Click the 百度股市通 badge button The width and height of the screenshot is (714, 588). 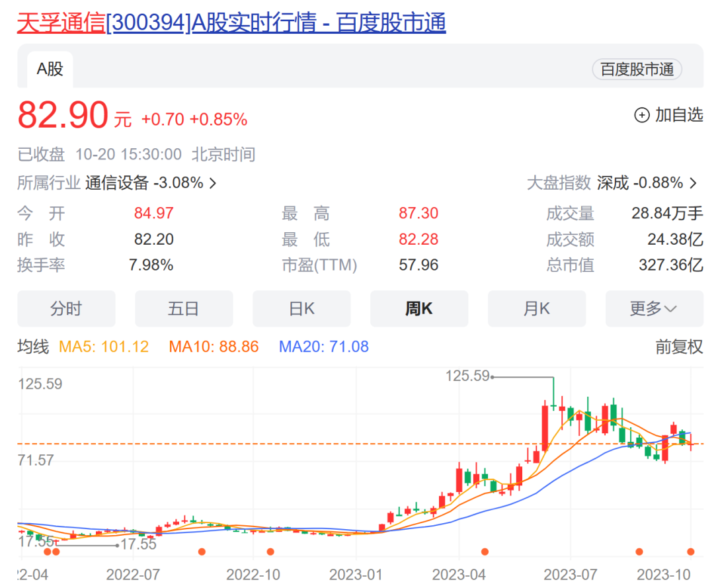pos(637,69)
